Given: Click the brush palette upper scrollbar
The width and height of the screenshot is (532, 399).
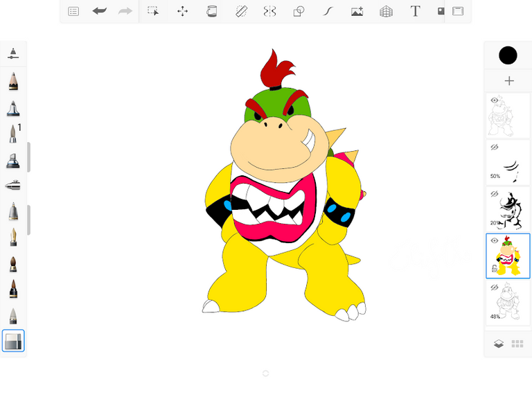Looking at the screenshot, I should pyautogui.click(x=29, y=157).
